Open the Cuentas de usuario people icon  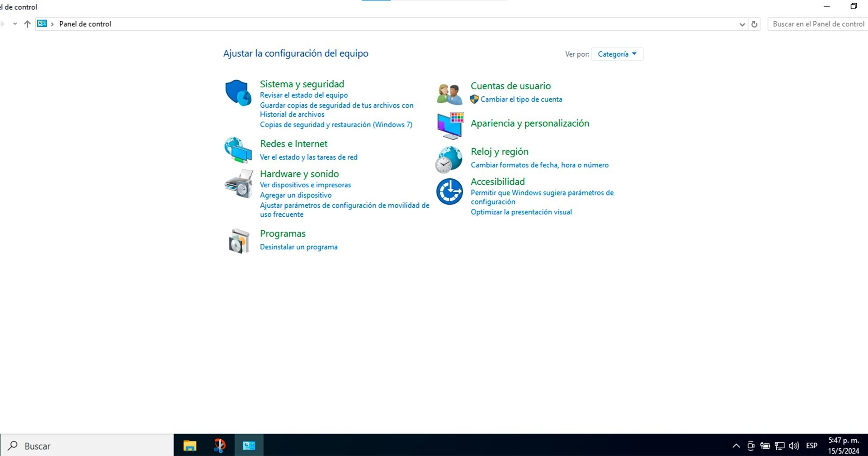(x=449, y=94)
